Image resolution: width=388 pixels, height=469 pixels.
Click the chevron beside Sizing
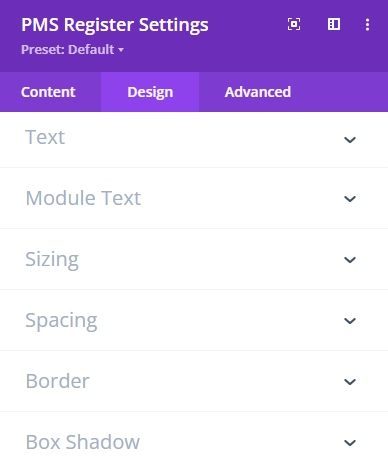[x=350, y=260]
